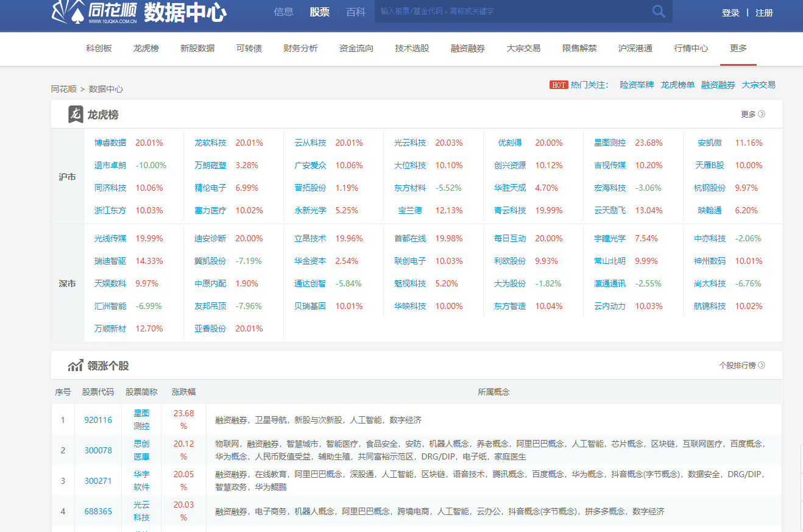Open 沪深港通 navigation item
Viewport: 803px width, 532px height.
[635, 48]
